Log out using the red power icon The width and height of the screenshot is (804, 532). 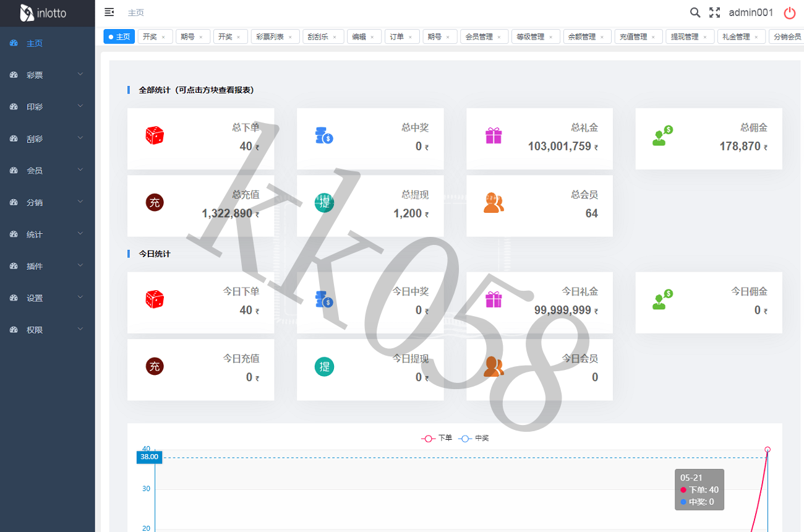(790, 13)
